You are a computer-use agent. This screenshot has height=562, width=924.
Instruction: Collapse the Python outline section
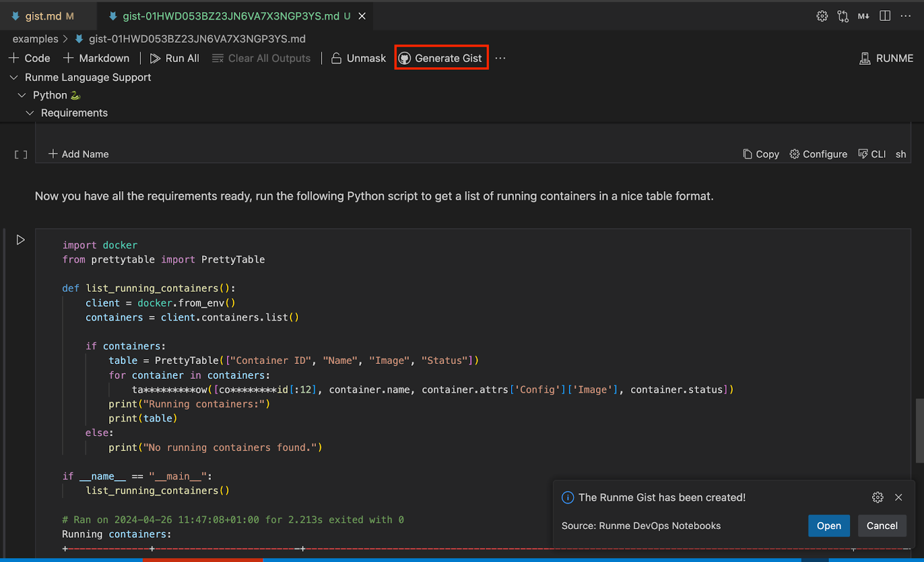[22, 95]
